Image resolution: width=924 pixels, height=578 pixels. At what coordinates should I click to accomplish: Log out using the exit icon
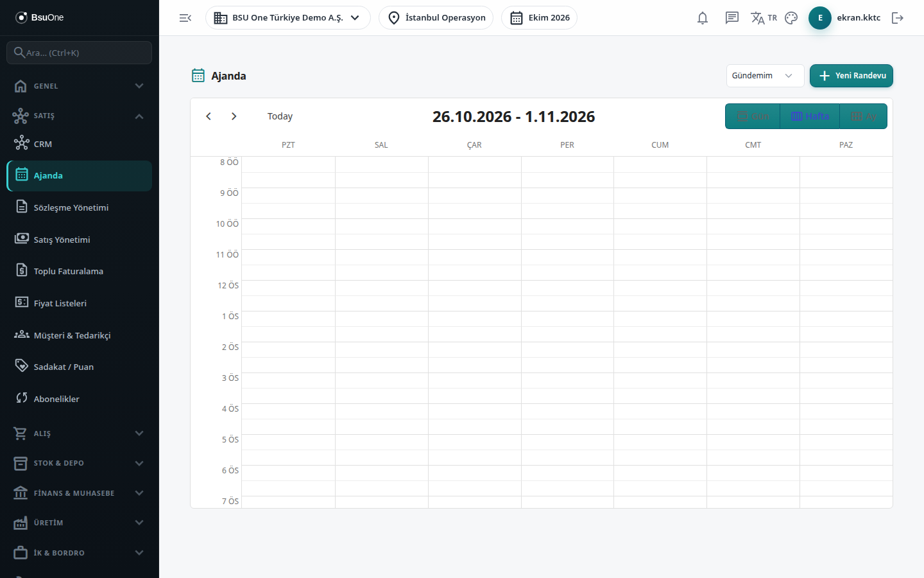click(x=898, y=18)
